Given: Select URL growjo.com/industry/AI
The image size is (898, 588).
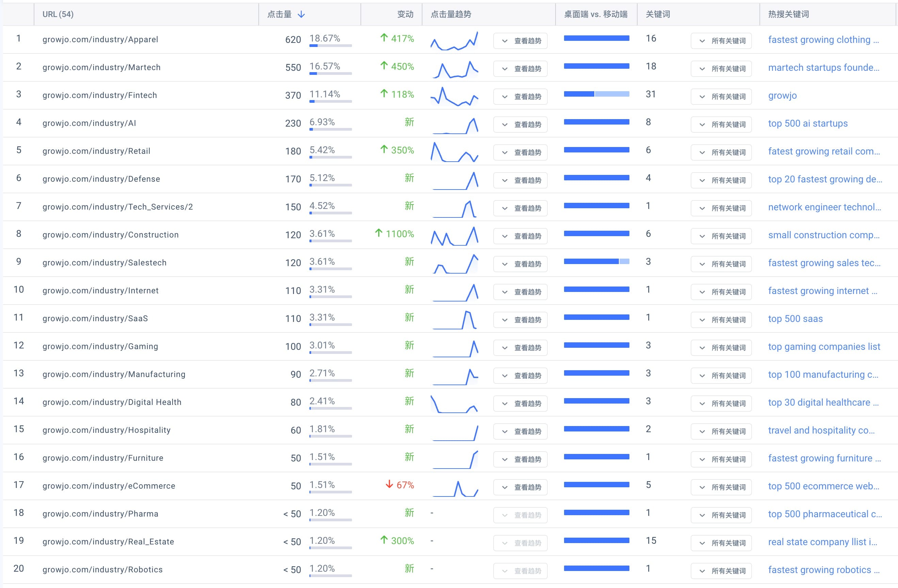Looking at the screenshot, I should (x=90, y=123).
